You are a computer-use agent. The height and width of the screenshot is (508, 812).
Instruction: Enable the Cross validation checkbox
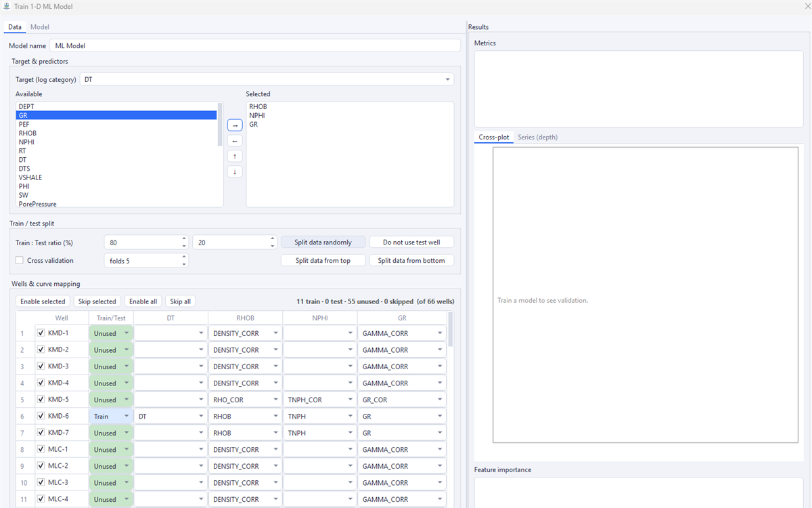(x=20, y=260)
